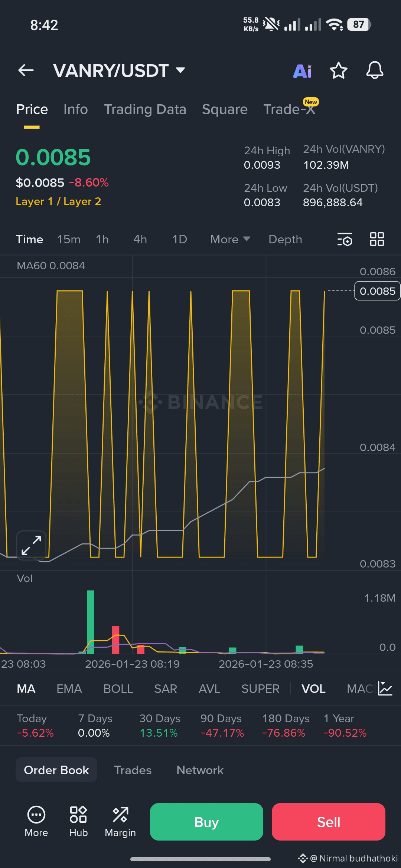401x868 pixels.
Task: Open the Hub icon
Action: click(x=78, y=822)
